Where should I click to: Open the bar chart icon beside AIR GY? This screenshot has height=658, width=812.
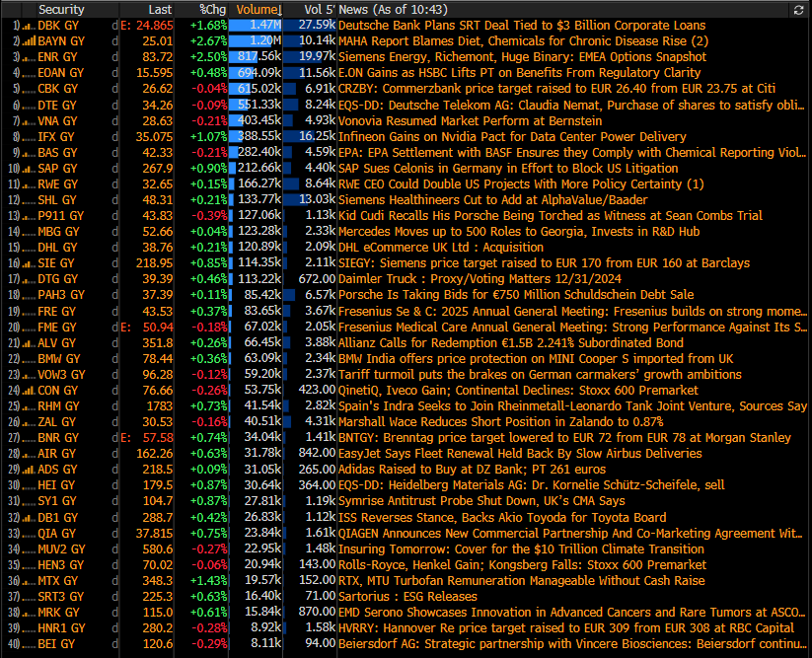click(30, 454)
